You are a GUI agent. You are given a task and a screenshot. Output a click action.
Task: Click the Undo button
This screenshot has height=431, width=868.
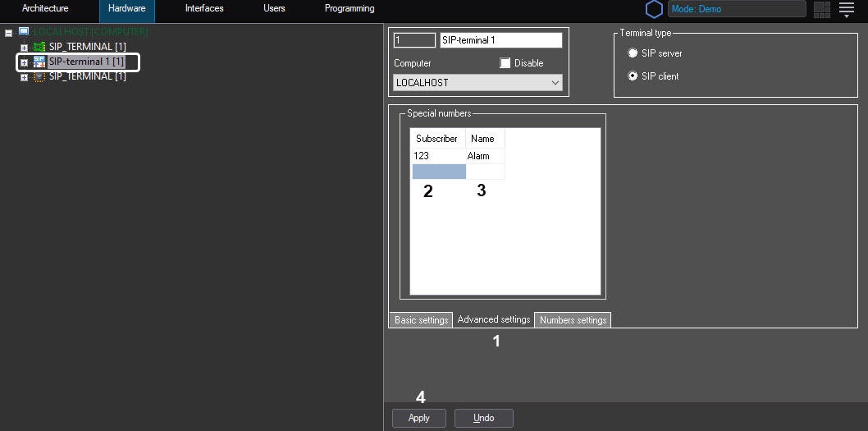click(x=484, y=418)
